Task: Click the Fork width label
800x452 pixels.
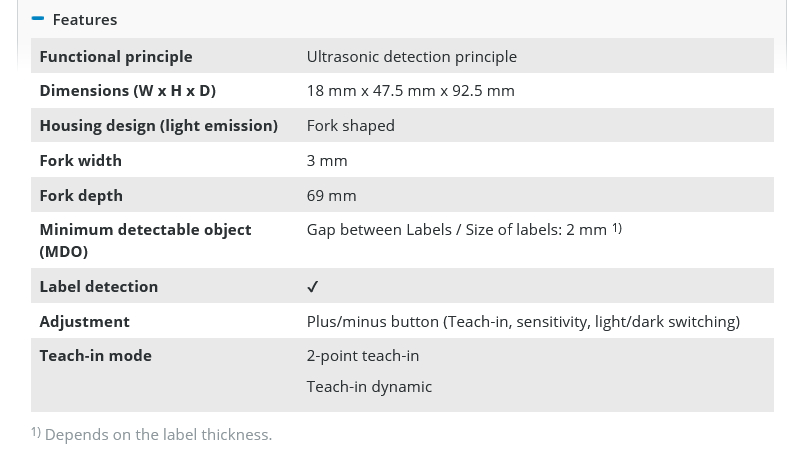Action: 81,161
